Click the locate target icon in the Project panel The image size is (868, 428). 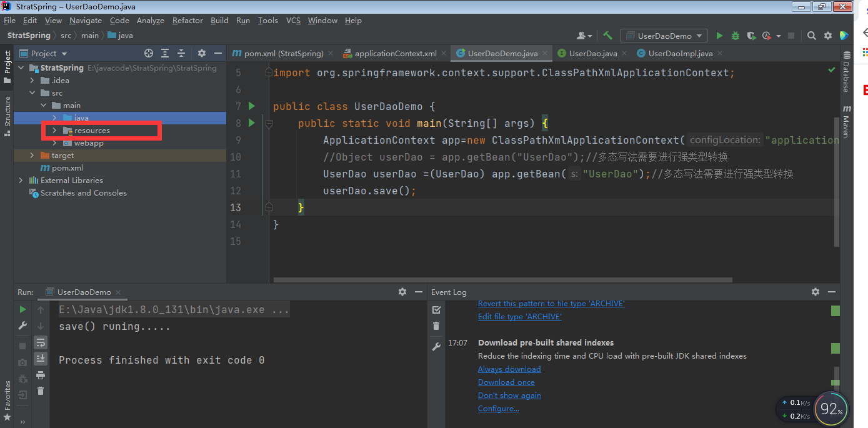click(x=148, y=53)
